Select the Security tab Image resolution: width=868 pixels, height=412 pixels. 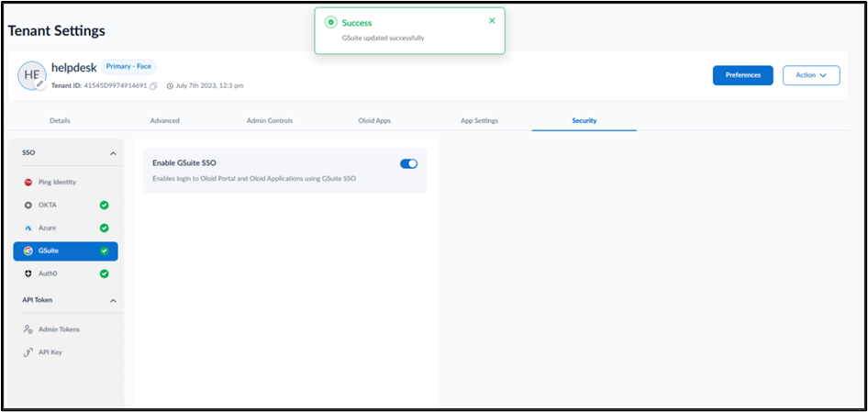coord(584,121)
